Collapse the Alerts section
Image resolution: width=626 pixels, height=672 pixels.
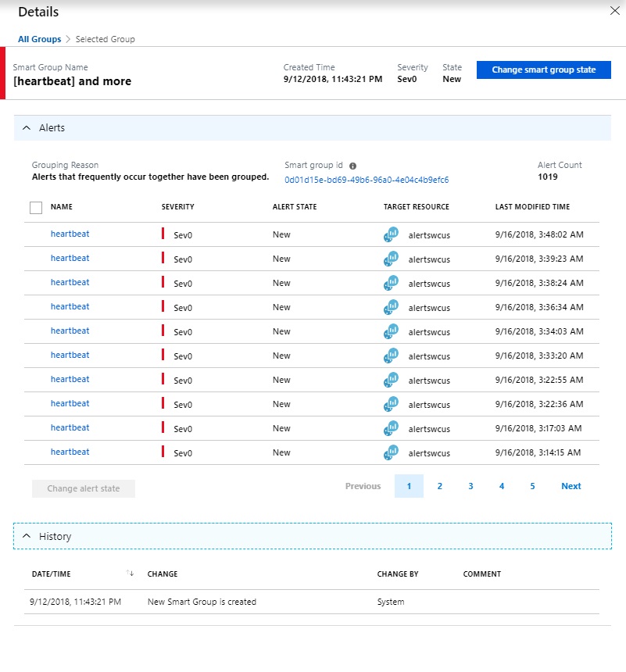click(x=27, y=128)
